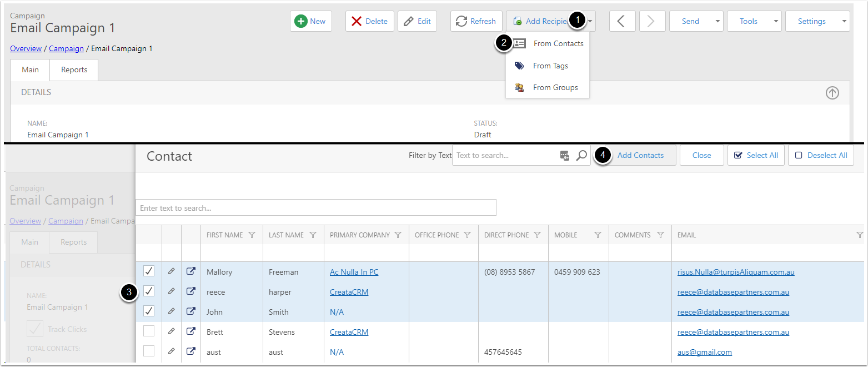This screenshot has height=367, width=868.
Task: Check Brett Stevens' checkbox
Action: pos(149,331)
